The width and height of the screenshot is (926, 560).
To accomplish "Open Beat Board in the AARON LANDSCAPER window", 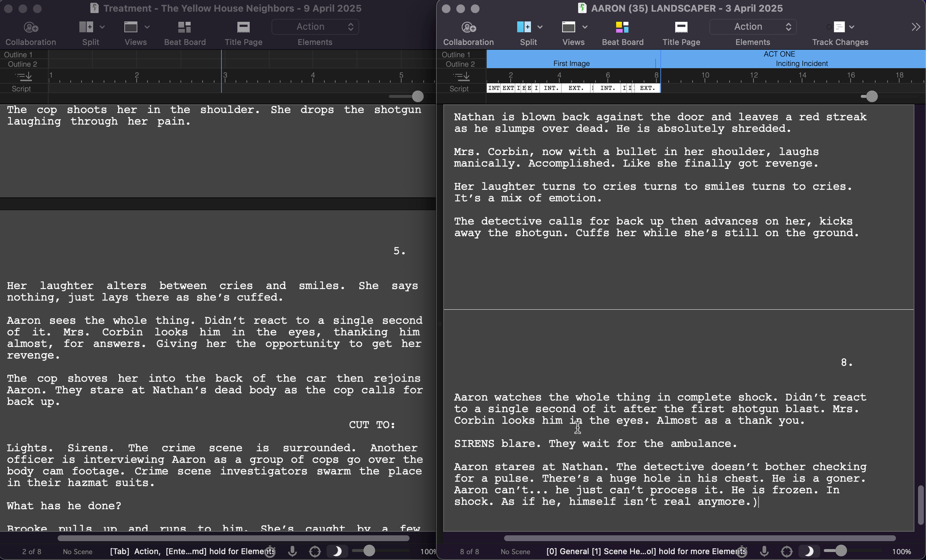I will pyautogui.click(x=622, y=27).
